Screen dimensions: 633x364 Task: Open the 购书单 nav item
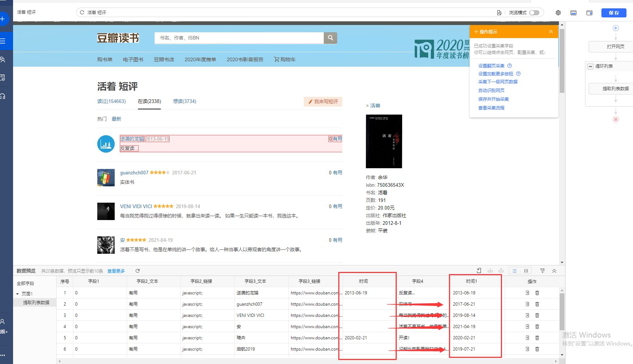[x=105, y=59]
